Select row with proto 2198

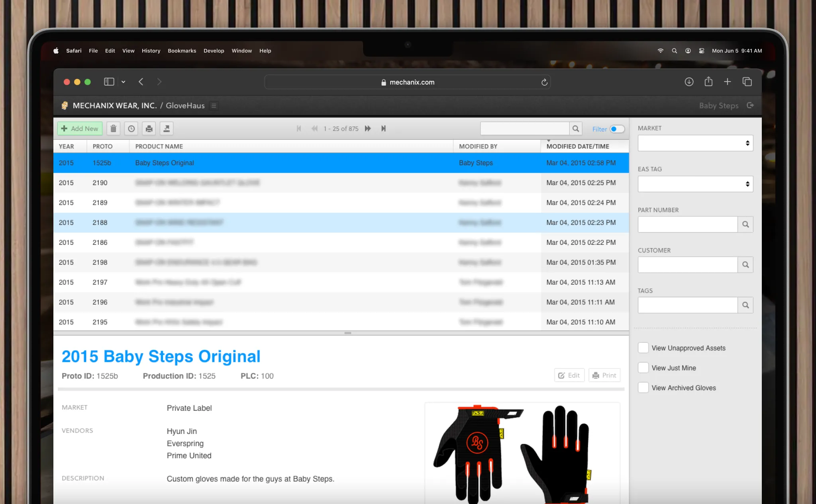341,262
